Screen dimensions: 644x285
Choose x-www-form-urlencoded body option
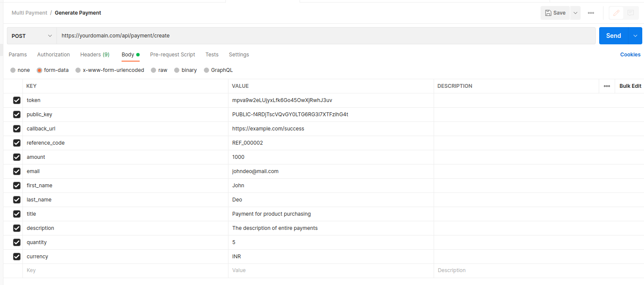[x=78, y=70]
